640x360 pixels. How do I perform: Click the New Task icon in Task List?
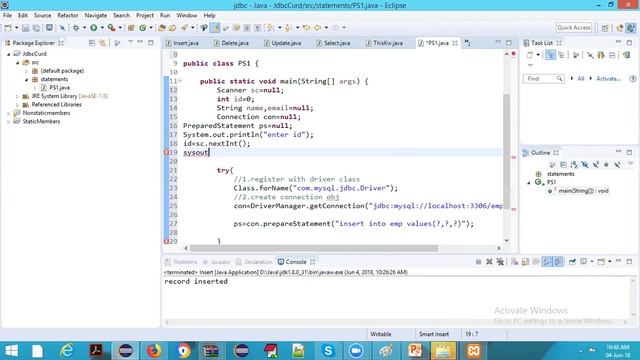pyautogui.click(x=529, y=55)
